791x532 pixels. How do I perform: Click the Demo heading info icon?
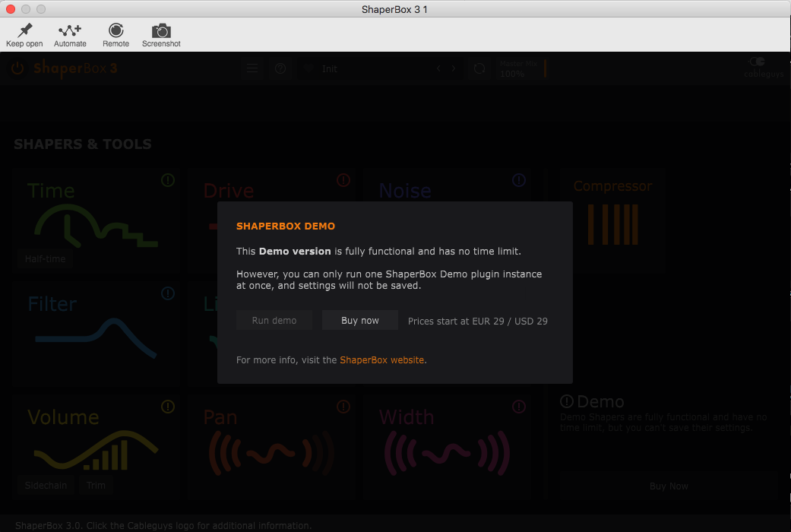pos(567,402)
